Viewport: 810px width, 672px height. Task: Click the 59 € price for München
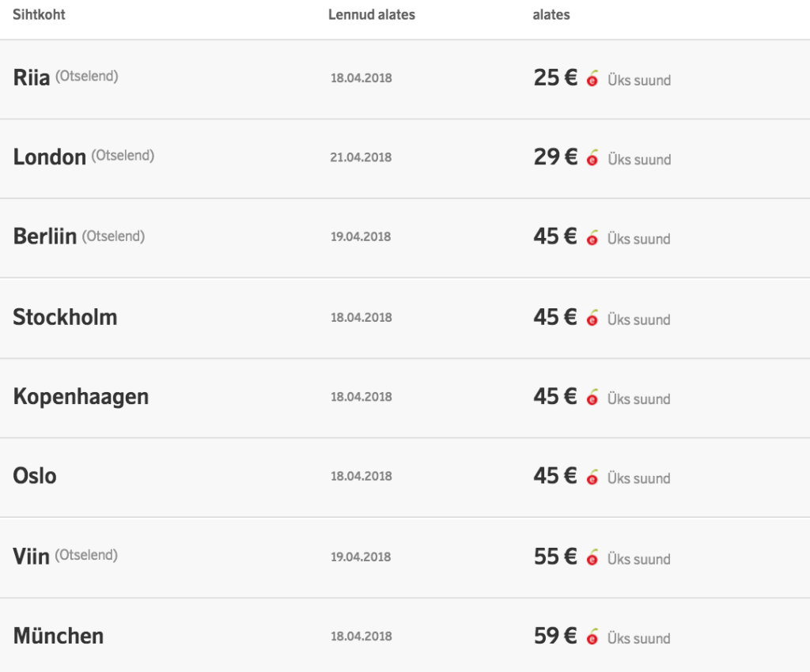pos(555,636)
